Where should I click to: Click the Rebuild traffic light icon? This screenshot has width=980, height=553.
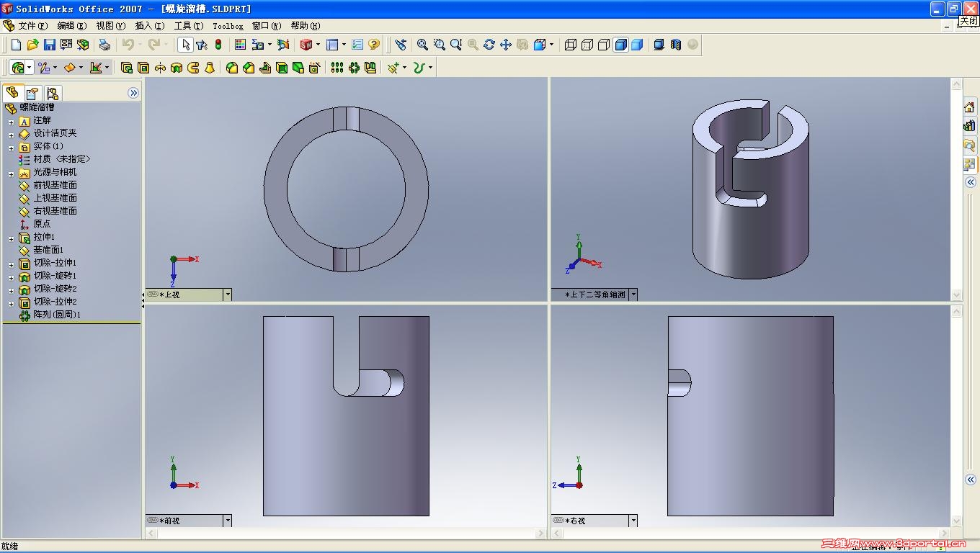click(218, 45)
